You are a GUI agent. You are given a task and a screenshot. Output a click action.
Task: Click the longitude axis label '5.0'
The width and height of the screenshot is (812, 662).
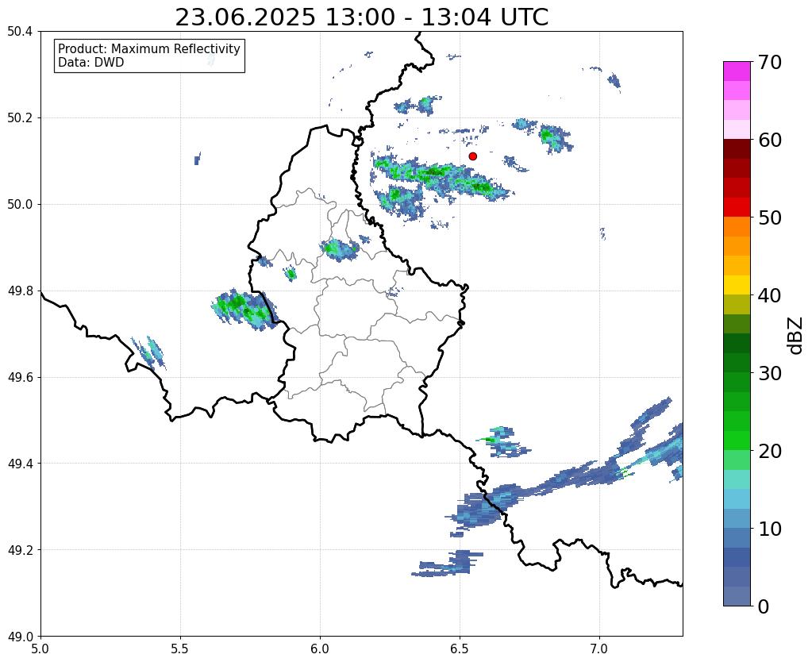click(x=40, y=649)
